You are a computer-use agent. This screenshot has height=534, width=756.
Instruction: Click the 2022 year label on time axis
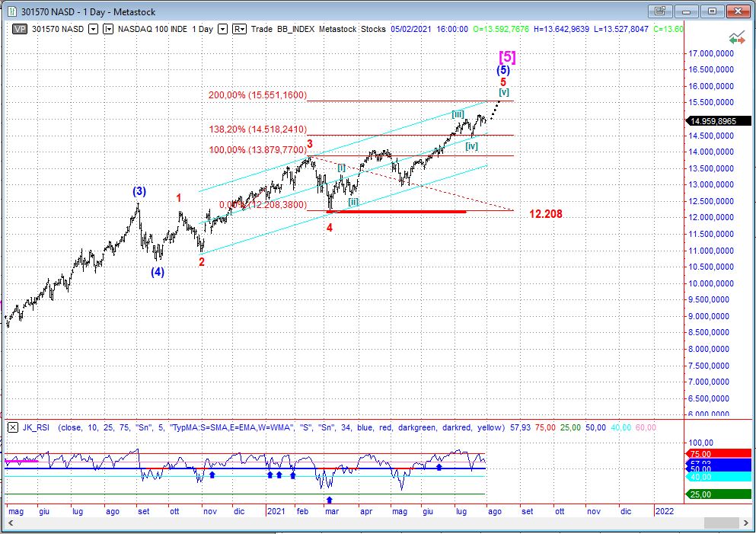point(665,511)
